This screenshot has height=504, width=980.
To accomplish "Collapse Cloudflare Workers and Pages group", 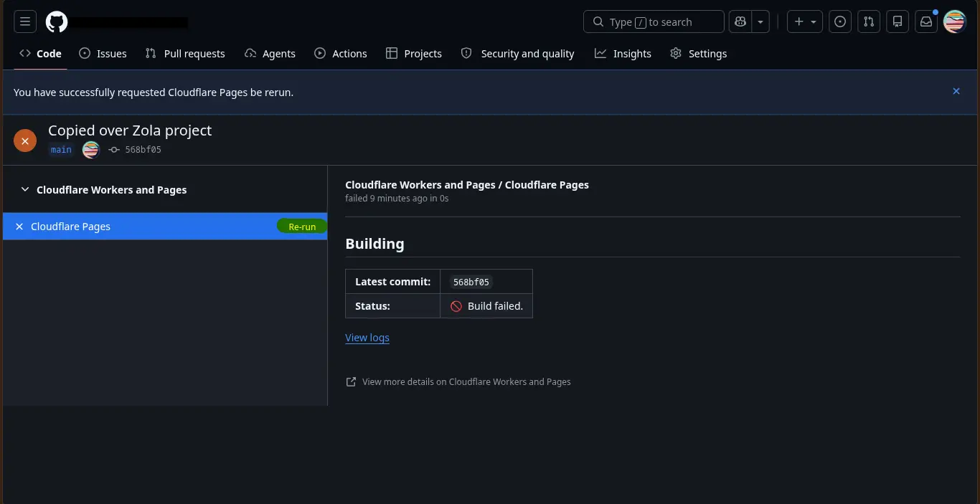I will pos(104,190).
